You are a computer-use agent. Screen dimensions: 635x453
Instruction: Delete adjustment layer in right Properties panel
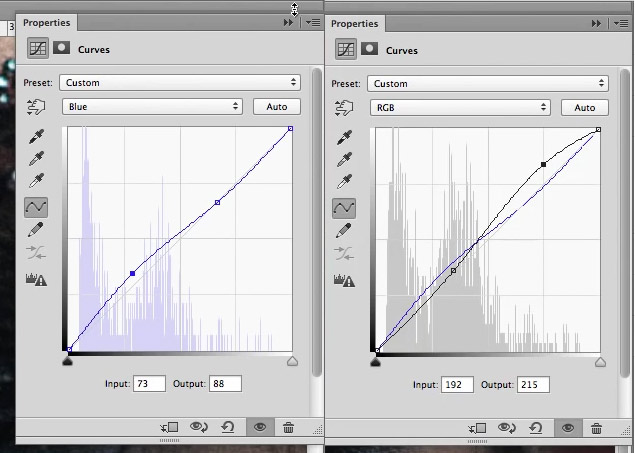[x=596, y=428]
